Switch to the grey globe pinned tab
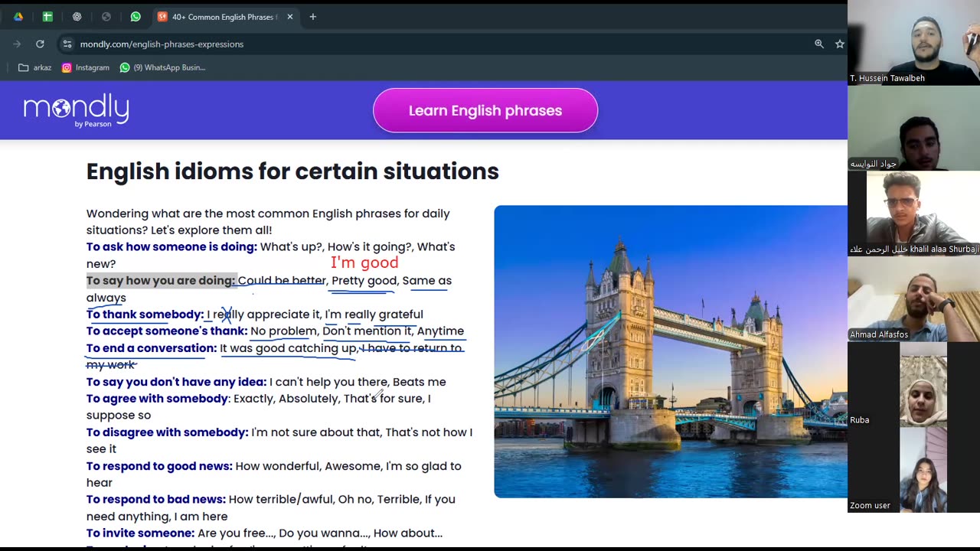The image size is (980, 551). coord(106,17)
